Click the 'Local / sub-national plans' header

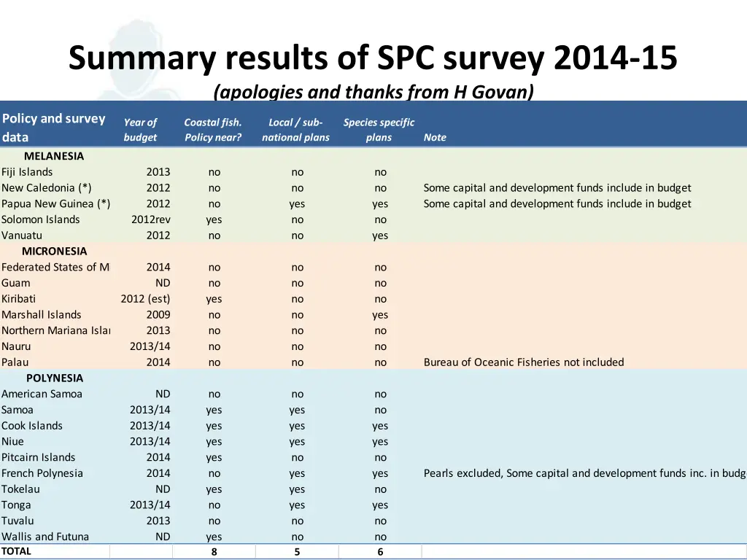click(295, 129)
